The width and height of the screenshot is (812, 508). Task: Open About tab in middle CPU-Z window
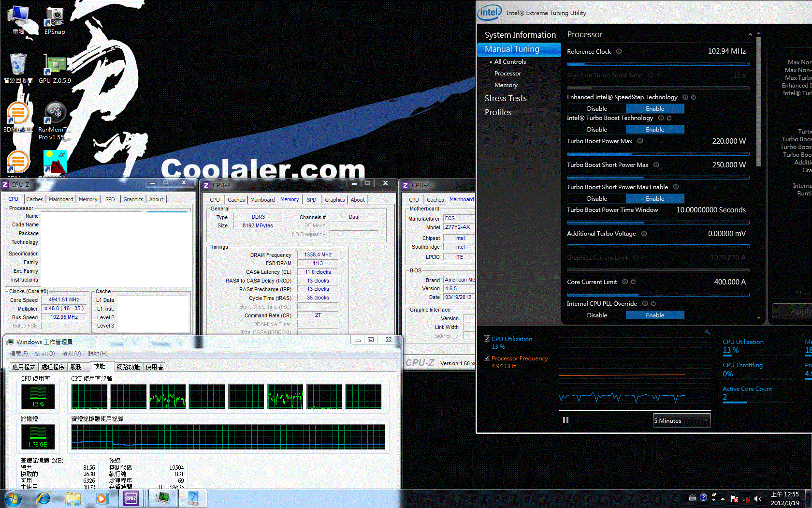click(358, 200)
